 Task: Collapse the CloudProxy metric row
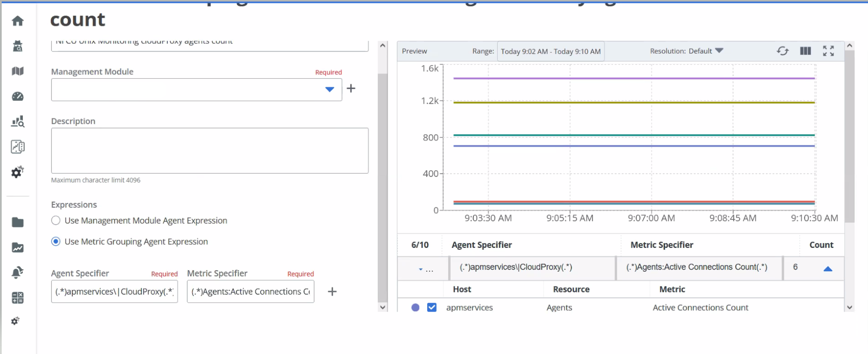[x=828, y=269]
